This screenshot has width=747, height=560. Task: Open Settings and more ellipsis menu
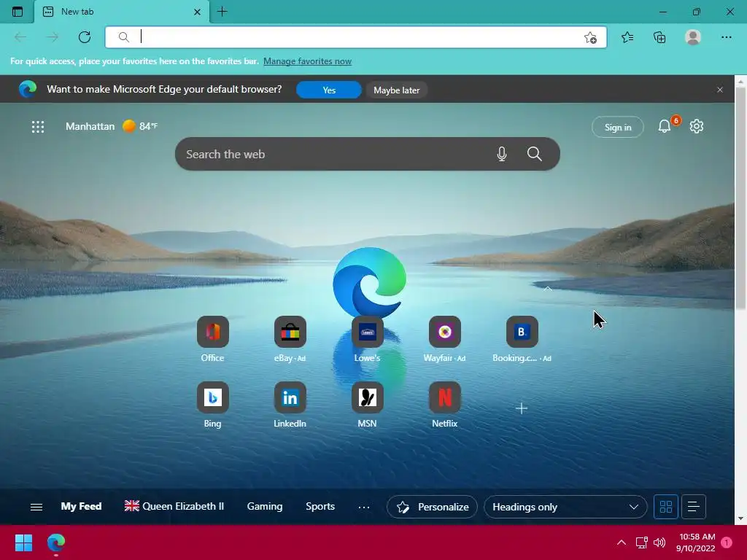[x=726, y=37]
